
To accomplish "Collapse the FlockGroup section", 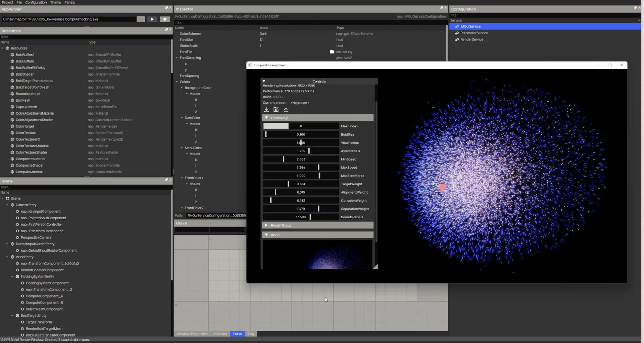I will point(266,118).
